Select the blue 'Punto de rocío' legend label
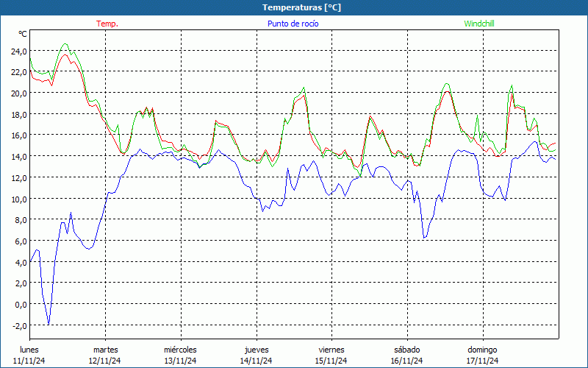This screenshot has width=588, height=368. 293,24
